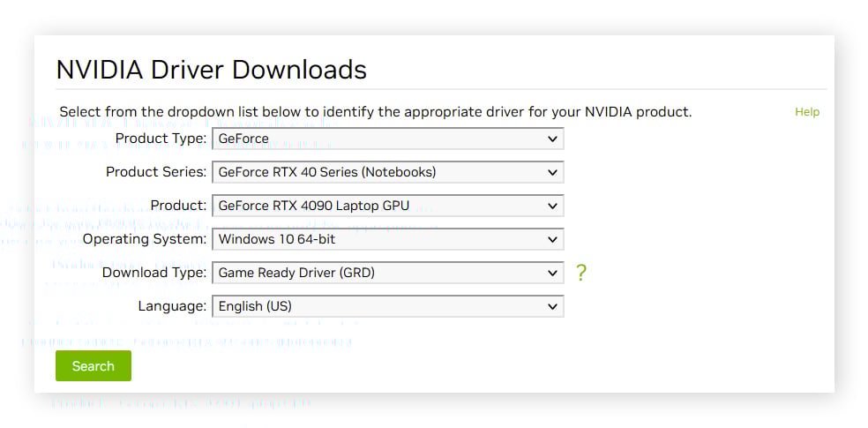Click the "Product:" label

coord(178,206)
